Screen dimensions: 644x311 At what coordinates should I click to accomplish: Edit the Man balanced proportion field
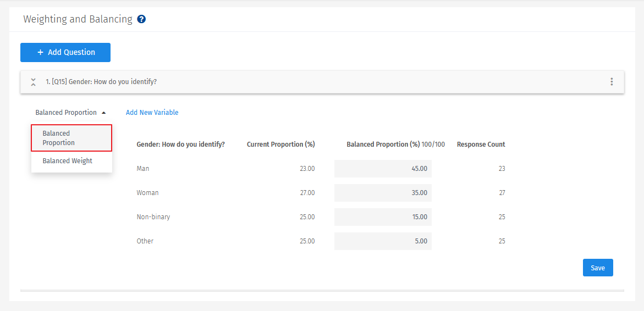click(383, 169)
